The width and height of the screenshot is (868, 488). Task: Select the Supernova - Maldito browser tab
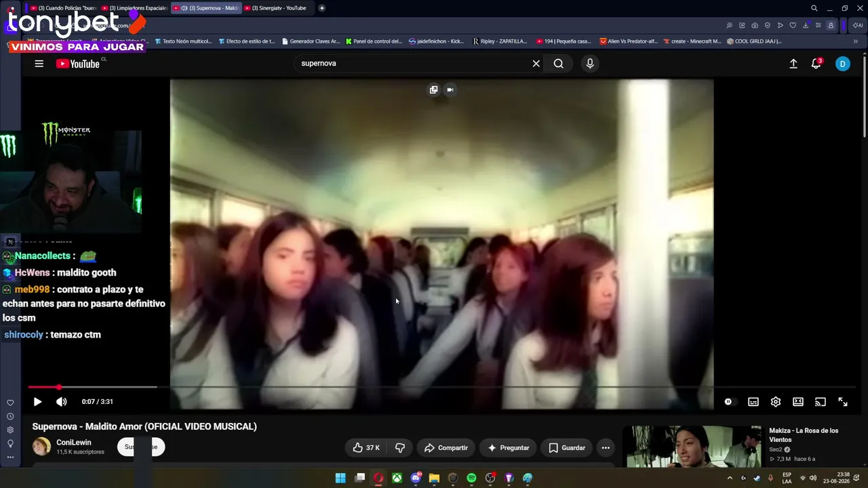click(206, 8)
